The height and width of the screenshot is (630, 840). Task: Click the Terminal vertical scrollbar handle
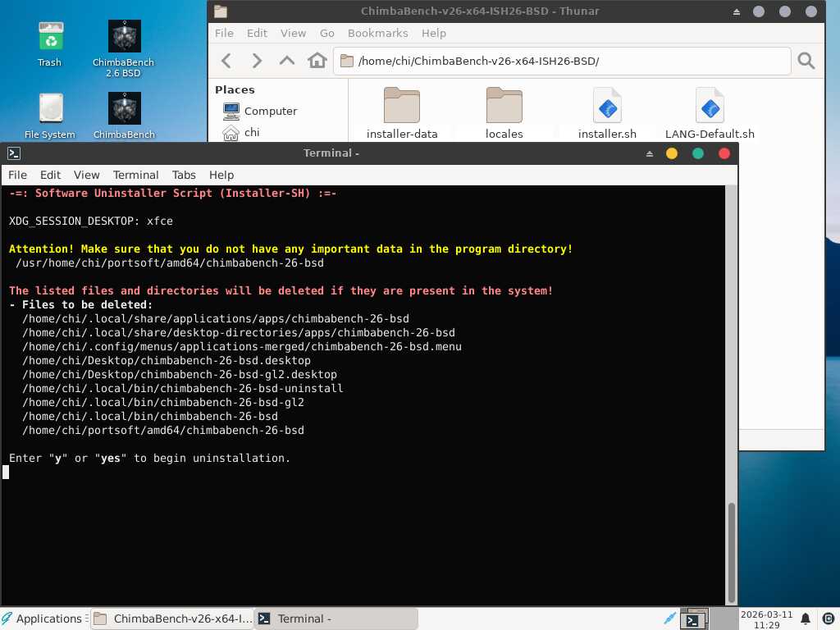point(731,552)
